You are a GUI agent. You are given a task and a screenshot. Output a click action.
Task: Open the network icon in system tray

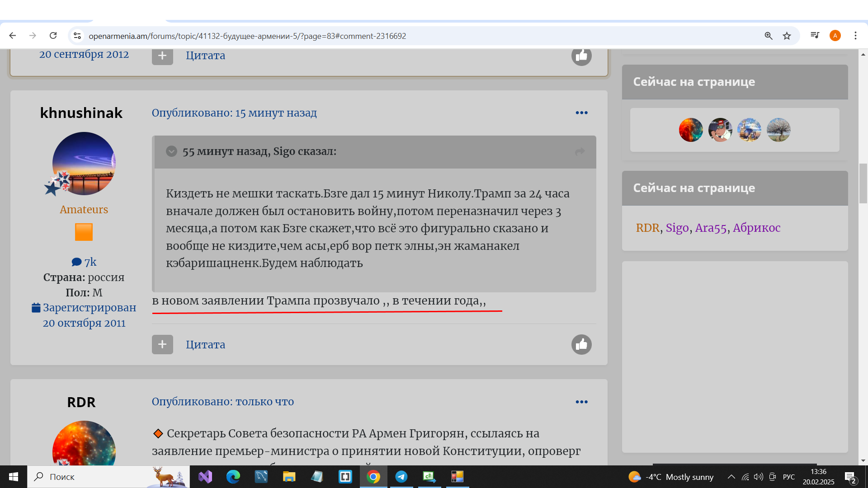pyautogui.click(x=745, y=477)
